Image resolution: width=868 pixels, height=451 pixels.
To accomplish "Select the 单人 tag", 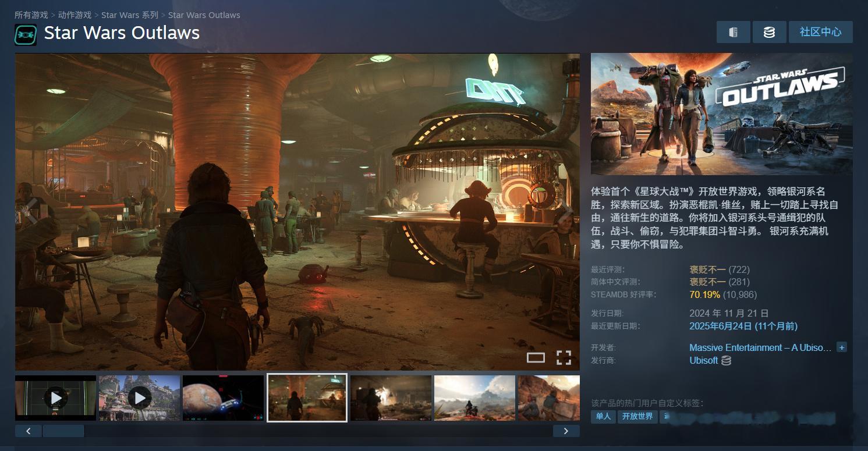I will (x=604, y=417).
